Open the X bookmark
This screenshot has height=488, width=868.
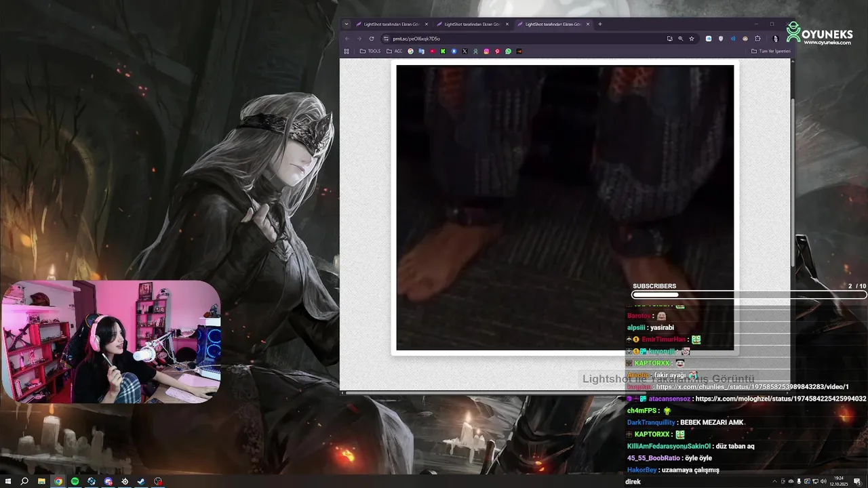point(465,52)
